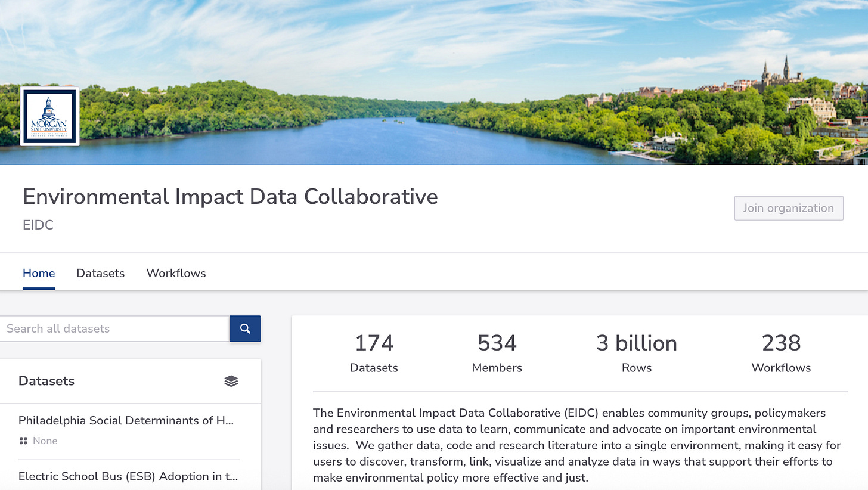
Task: Click the EIDC abbreviation below the title
Action: tap(38, 225)
